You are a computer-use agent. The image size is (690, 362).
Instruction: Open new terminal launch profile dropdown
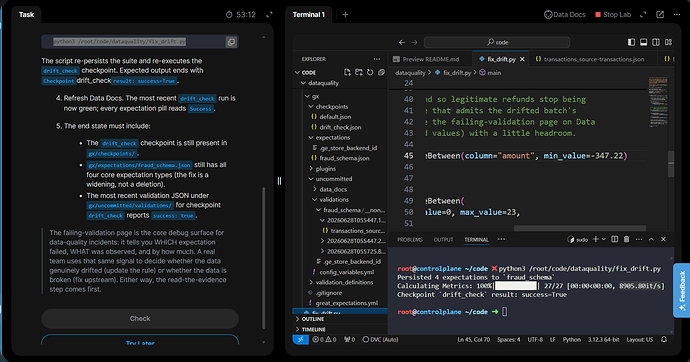click(604, 239)
